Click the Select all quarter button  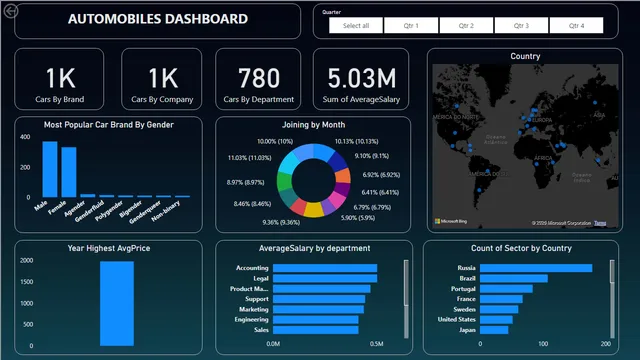[356, 25]
